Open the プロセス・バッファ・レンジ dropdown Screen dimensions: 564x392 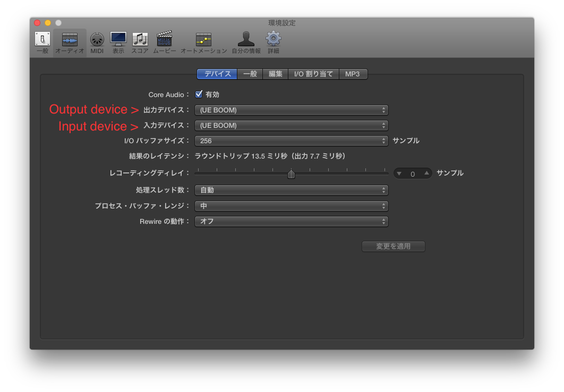pos(292,206)
